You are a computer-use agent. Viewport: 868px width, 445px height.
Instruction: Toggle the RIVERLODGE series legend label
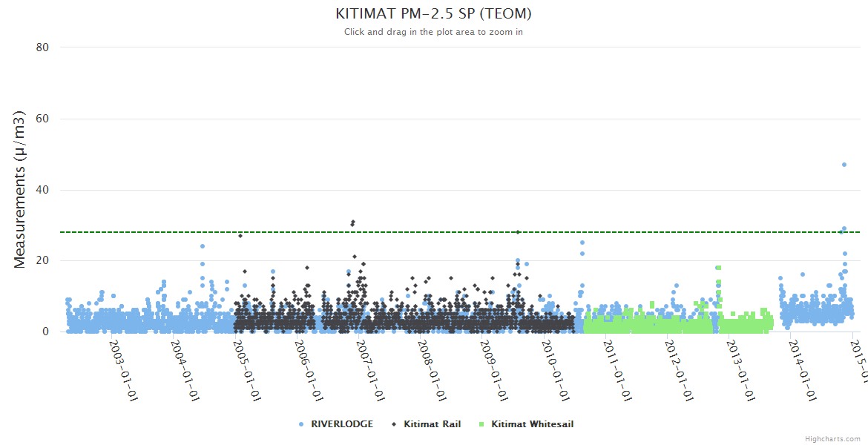341,424
